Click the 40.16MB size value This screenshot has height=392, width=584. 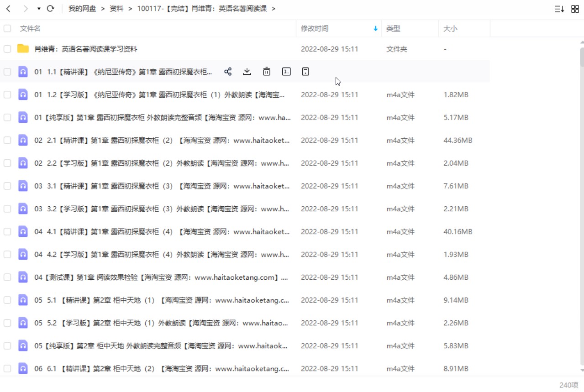458,231
